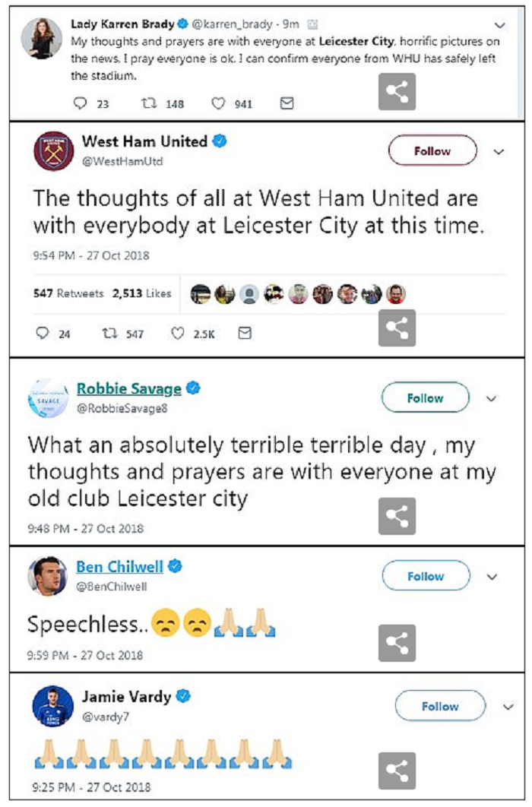Click share icon on Karren Brady's tweet

click(397, 92)
